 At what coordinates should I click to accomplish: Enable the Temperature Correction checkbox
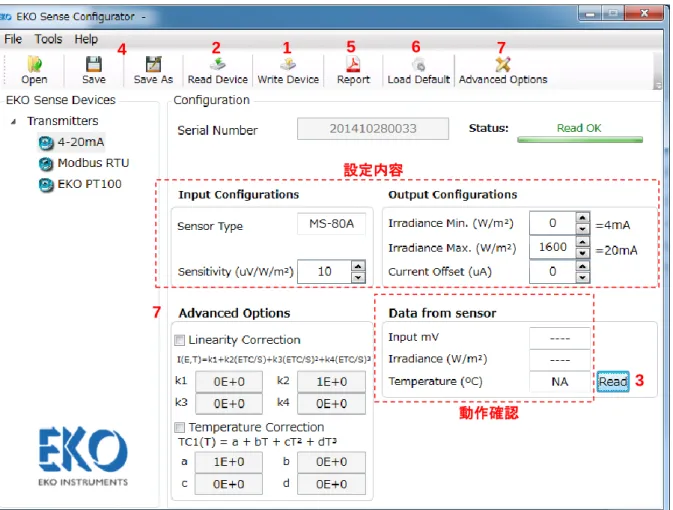(179, 428)
